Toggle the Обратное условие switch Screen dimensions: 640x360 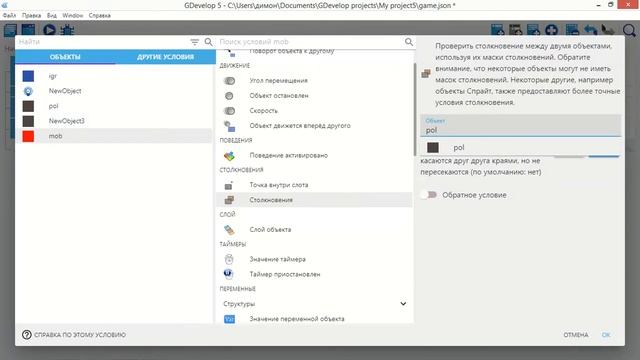pos(429,195)
